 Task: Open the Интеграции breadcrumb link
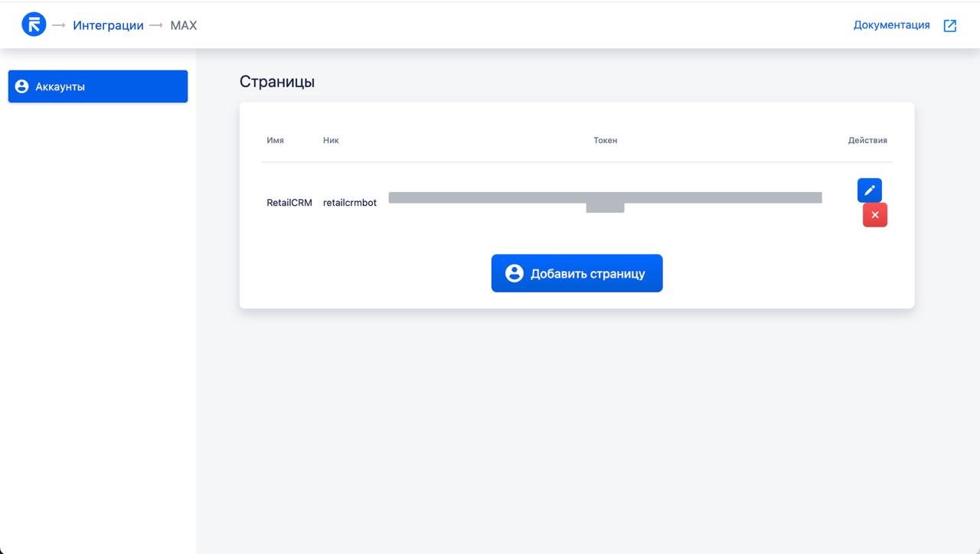[108, 25]
